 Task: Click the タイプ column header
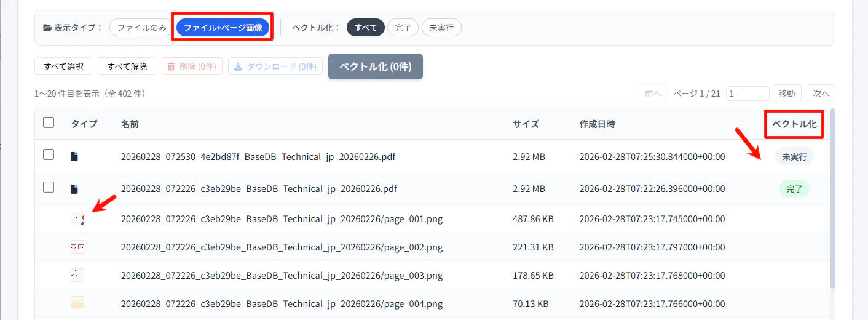click(x=84, y=124)
